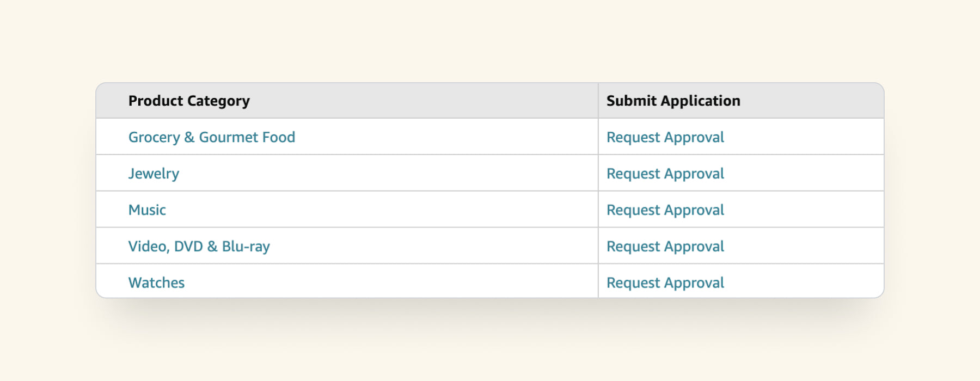980x381 pixels.
Task: Request approval for the Music category
Action: tap(665, 210)
